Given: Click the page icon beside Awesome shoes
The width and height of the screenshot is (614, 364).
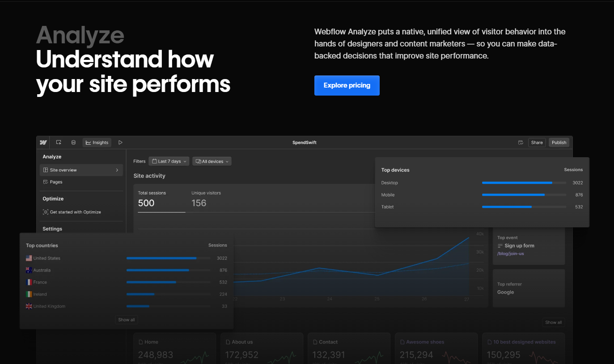Looking at the screenshot, I should point(402,342).
